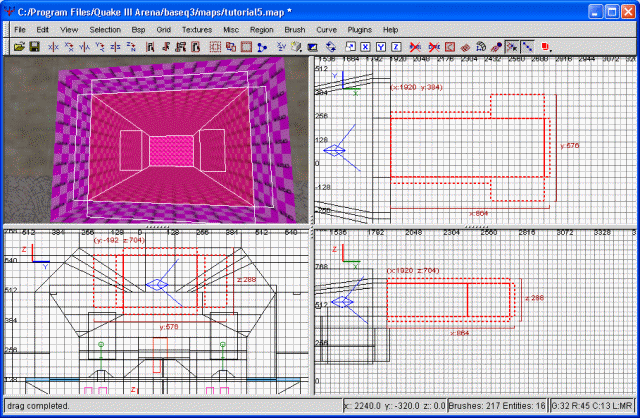Viewport: 640px width, 418px height.
Task: Click the 'Brushes: 217 Entities: 16' status entry
Action: coord(497,406)
